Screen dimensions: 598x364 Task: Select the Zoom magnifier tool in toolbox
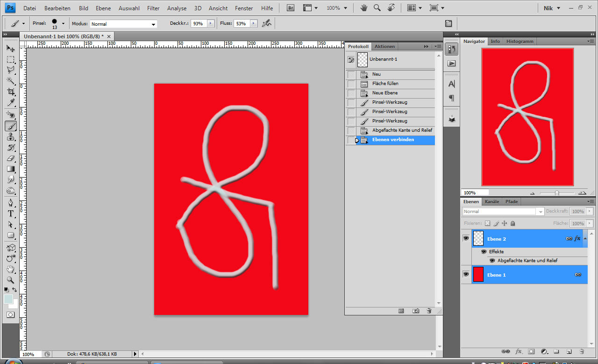(x=11, y=280)
